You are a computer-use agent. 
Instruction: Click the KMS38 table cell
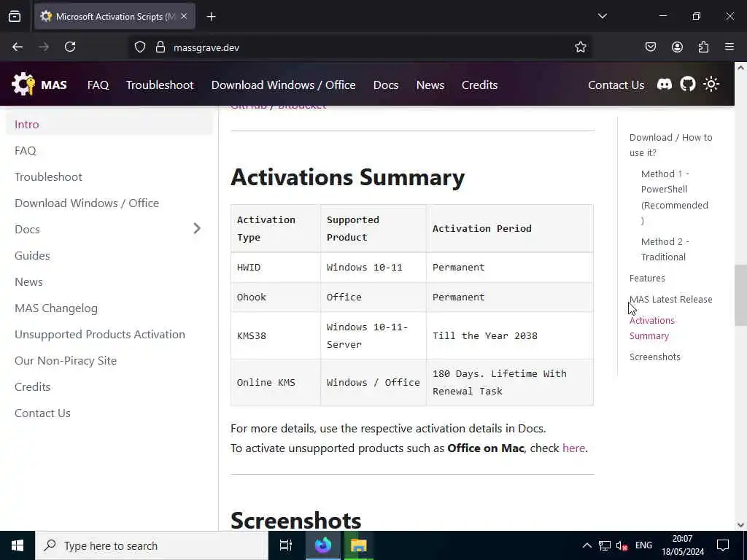pos(275,335)
